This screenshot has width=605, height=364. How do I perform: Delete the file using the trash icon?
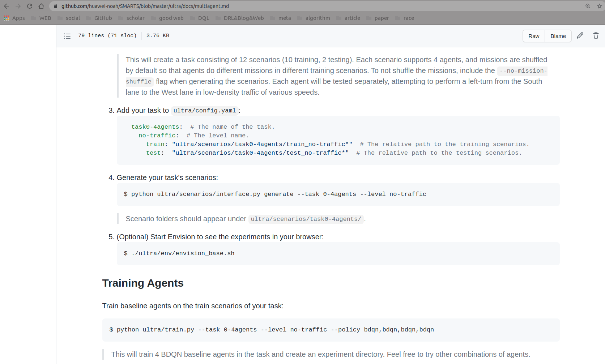click(x=596, y=35)
